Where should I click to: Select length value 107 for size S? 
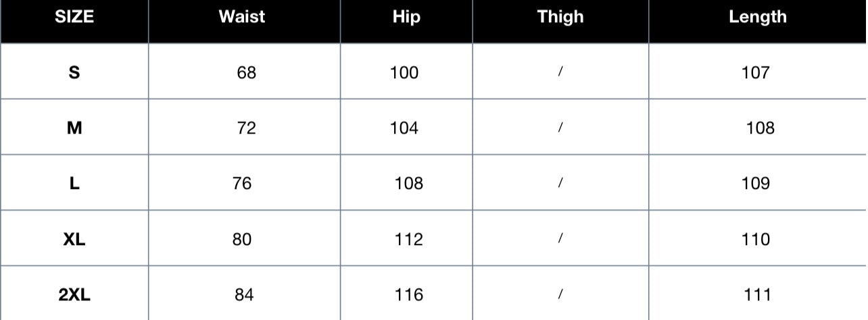click(x=756, y=72)
